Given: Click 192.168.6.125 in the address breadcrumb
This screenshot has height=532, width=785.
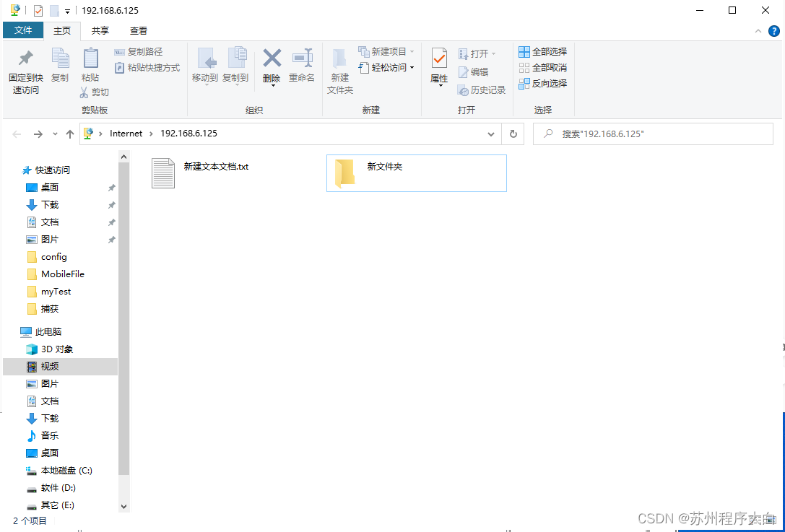Looking at the screenshot, I should coord(188,134).
